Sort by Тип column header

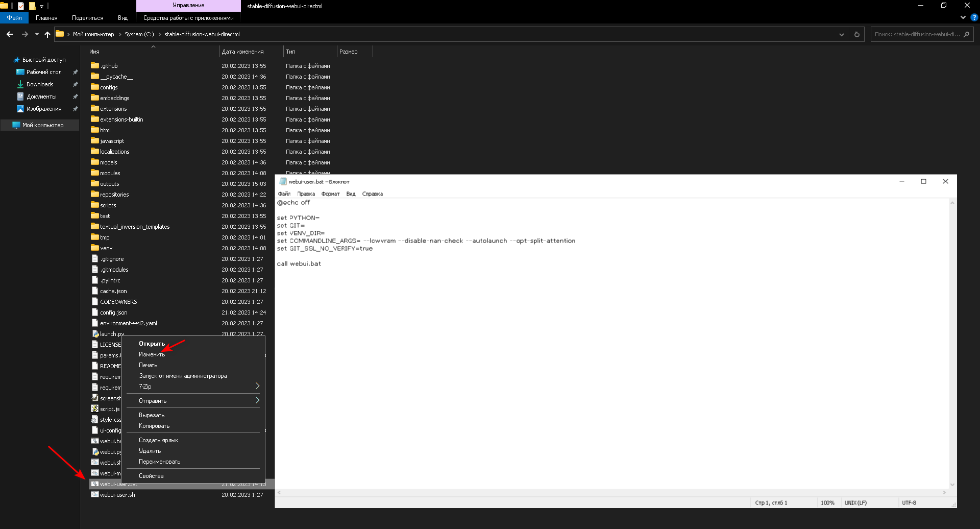[x=290, y=52]
